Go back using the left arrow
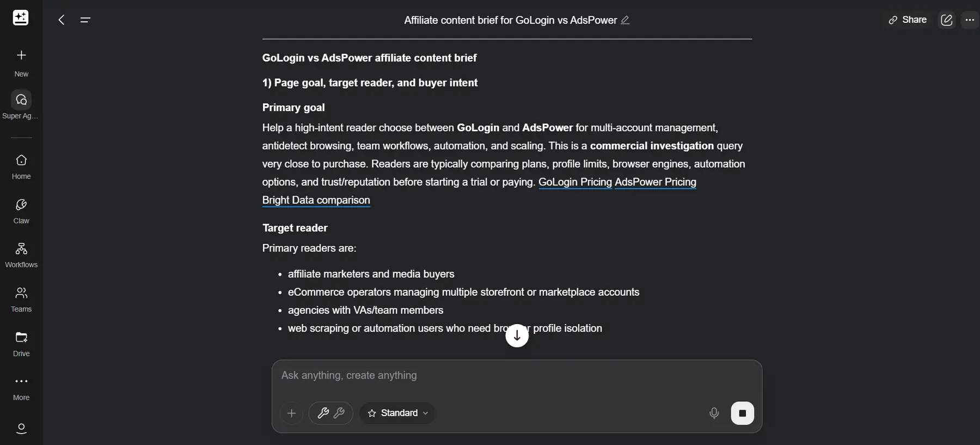Image resolution: width=980 pixels, height=445 pixels. pyautogui.click(x=62, y=20)
